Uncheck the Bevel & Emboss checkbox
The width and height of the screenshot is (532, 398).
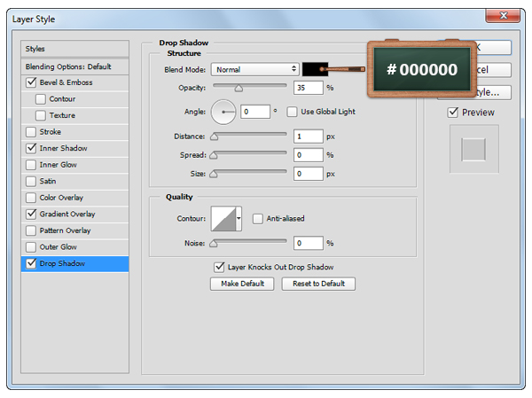click(x=32, y=82)
